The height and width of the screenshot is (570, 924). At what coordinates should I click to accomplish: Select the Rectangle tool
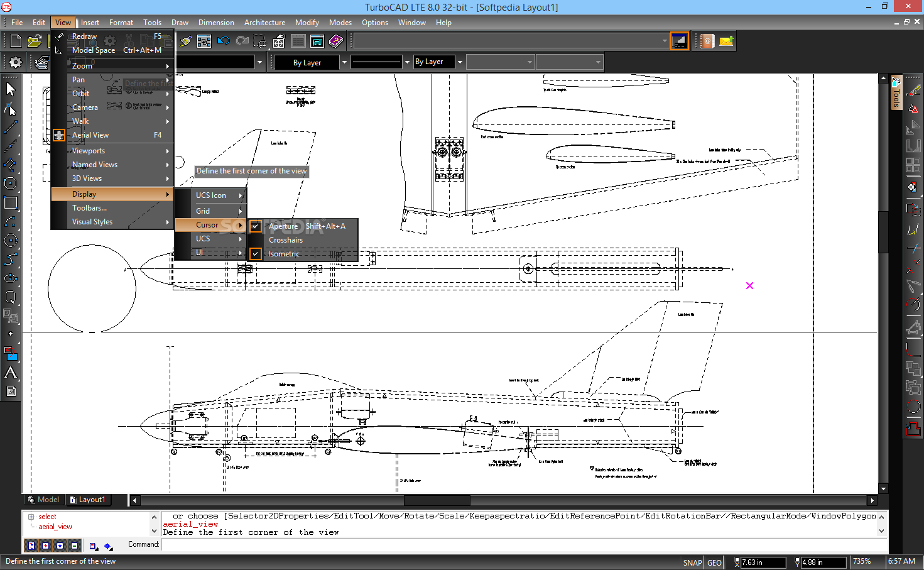[x=11, y=202]
